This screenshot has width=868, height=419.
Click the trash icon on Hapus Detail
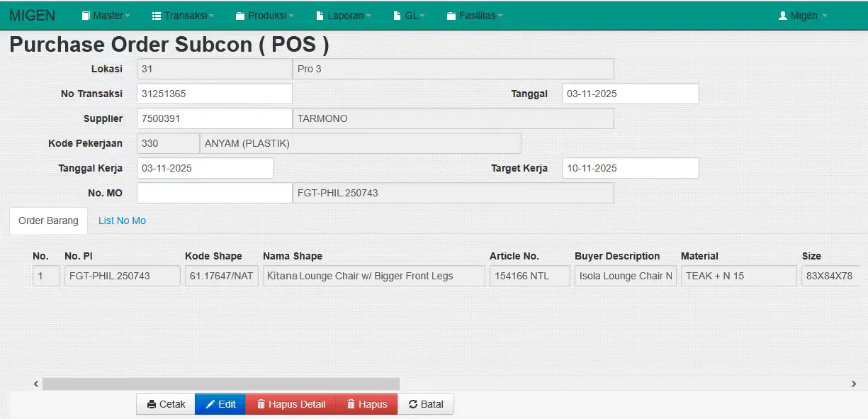pos(261,404)
